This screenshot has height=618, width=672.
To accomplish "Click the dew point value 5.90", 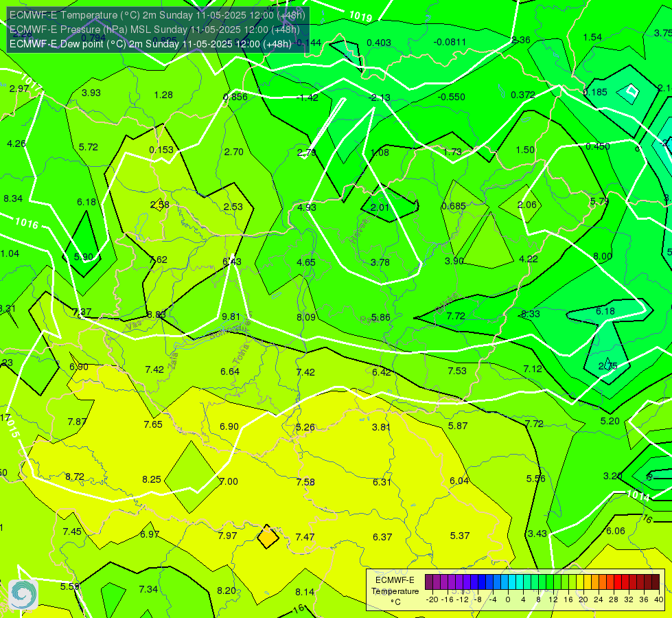I will [x=84, y=257].
